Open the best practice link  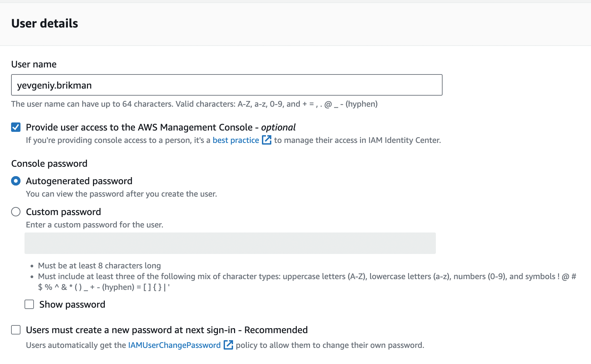pyautogui.click(x=236, y=140)
